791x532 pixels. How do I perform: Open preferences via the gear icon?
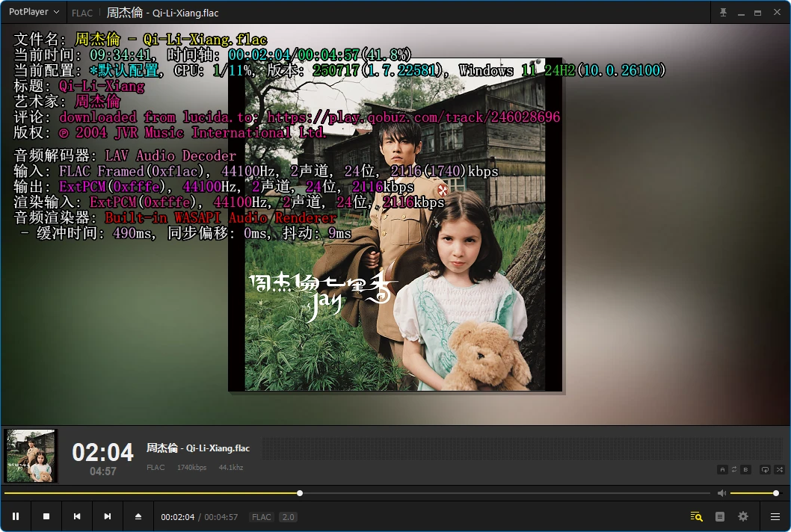(x=743, y=516)
